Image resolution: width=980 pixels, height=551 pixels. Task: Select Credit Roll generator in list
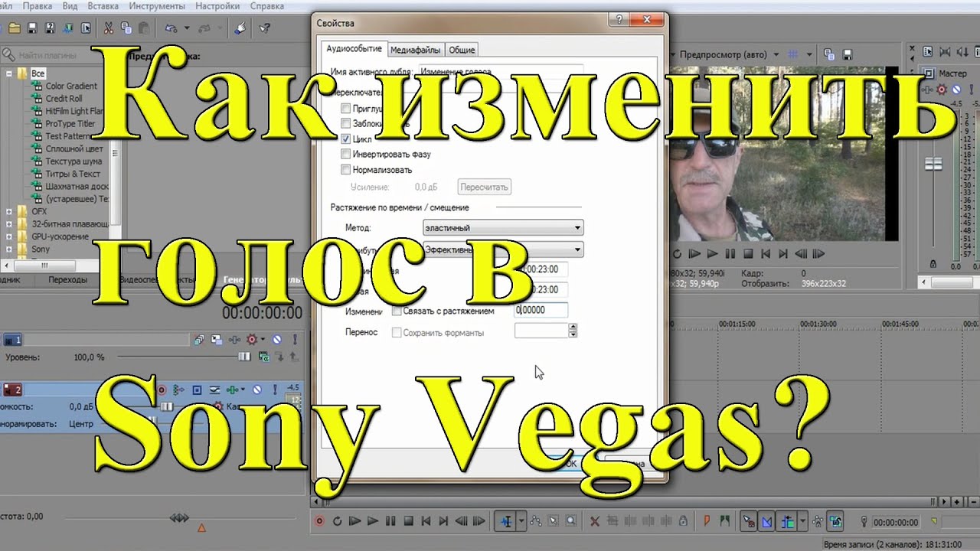click(64, 99)
